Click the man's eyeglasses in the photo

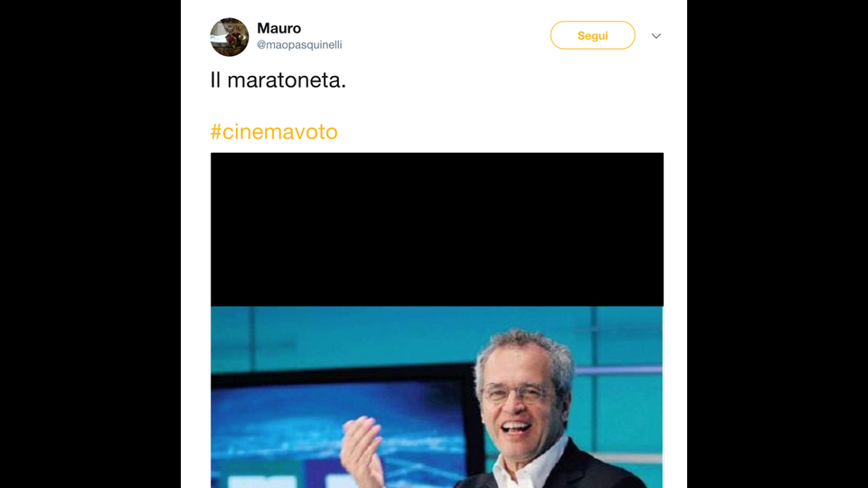(514, 394)
